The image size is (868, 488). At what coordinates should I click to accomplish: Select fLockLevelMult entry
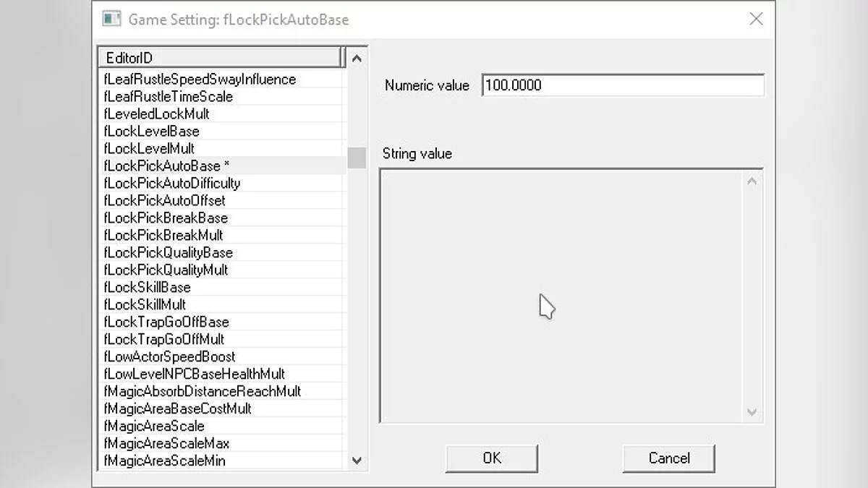coord(149,148)
